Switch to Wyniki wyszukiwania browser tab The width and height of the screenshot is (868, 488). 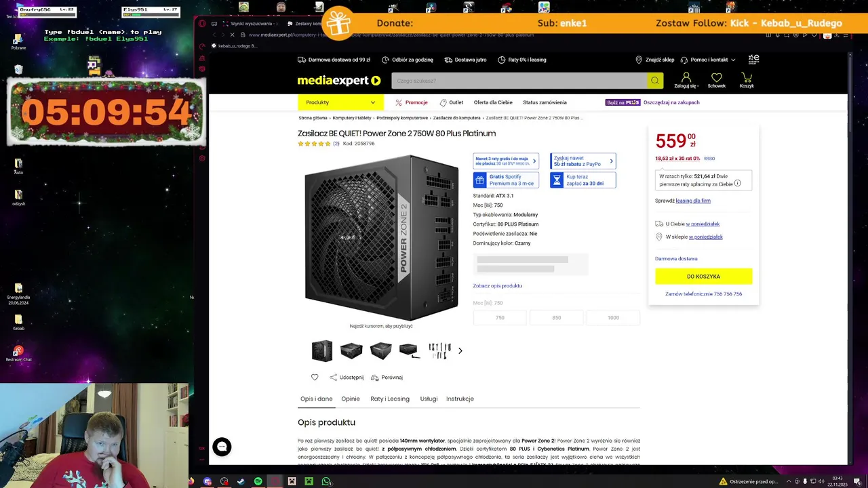(x=251, y=23)
